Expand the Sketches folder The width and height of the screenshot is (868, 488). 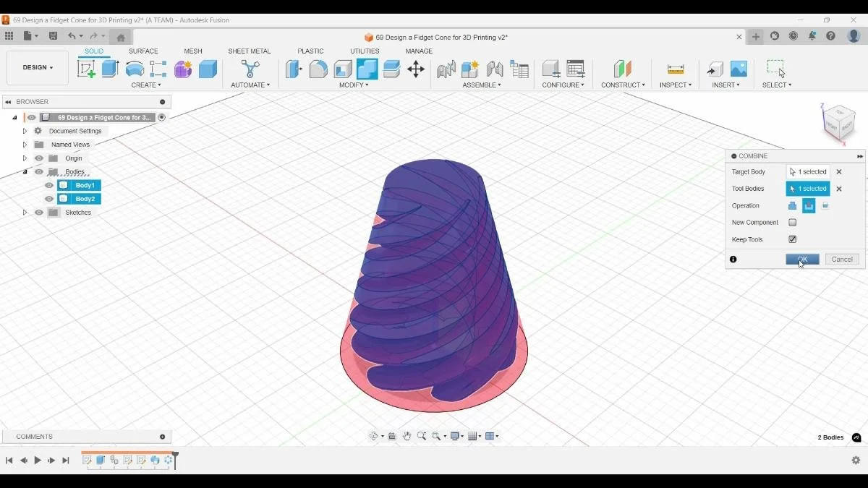tap(25, 213)
